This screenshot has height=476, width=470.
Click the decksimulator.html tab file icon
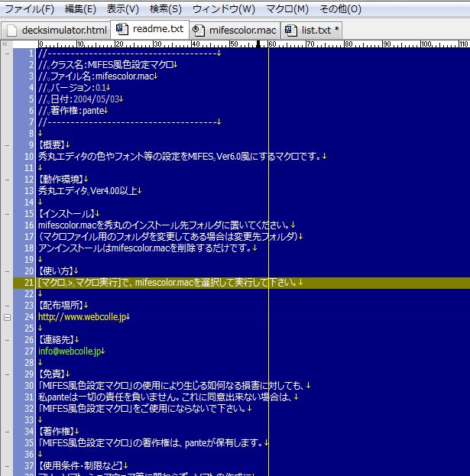tap(12, 30)
